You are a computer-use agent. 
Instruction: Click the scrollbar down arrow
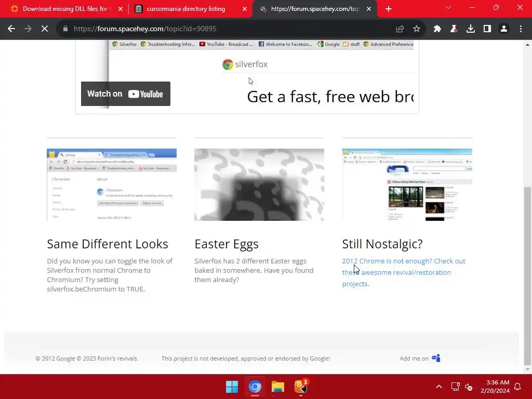[527, 369]
